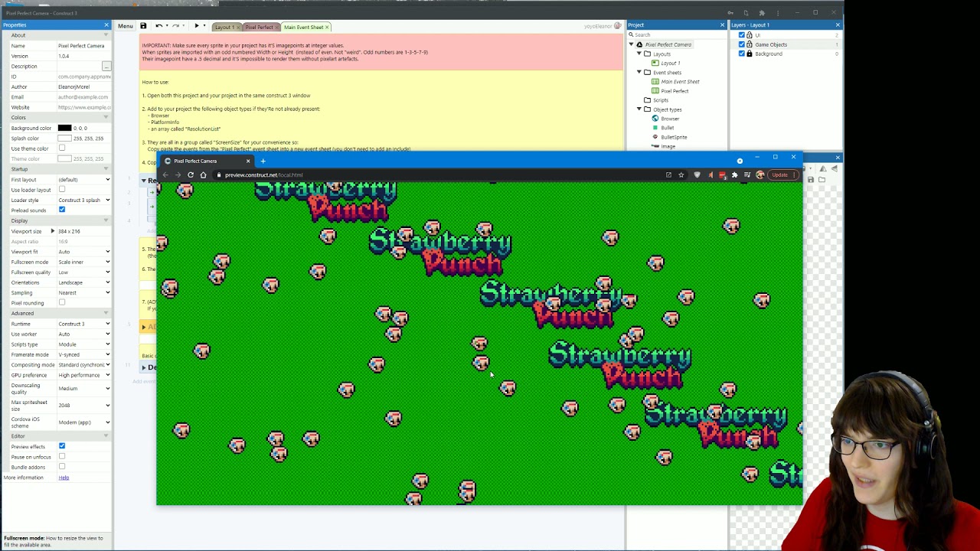The height and width of the screenshot is (551, 980).
Task: Select Main Event Sheet in Project tree
Action: coord(680,82)
